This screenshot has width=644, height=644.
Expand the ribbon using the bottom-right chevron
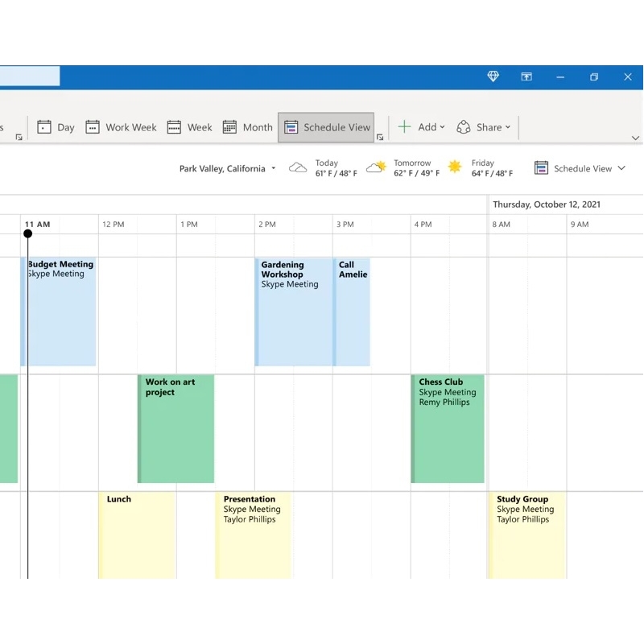pyautogui.click(x=635, y=138)
